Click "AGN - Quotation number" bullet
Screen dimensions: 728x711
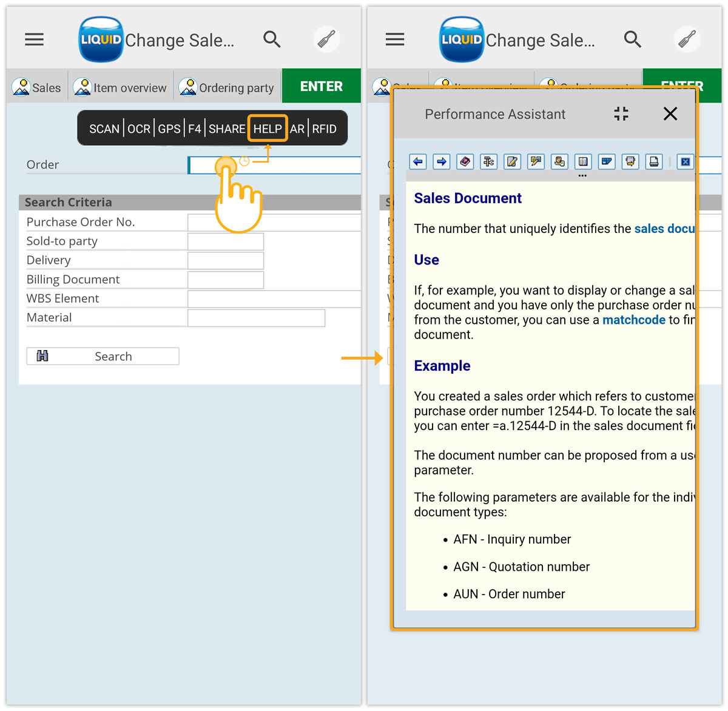[x=521, y=567]
